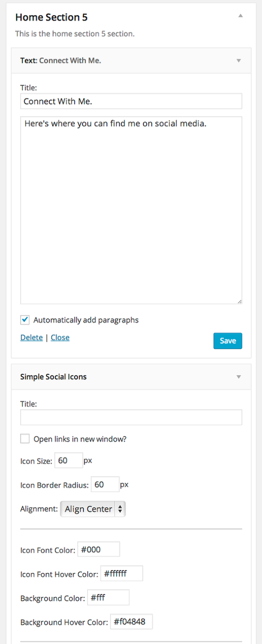Enable Open links in new window checkbox

click(25, 439)
